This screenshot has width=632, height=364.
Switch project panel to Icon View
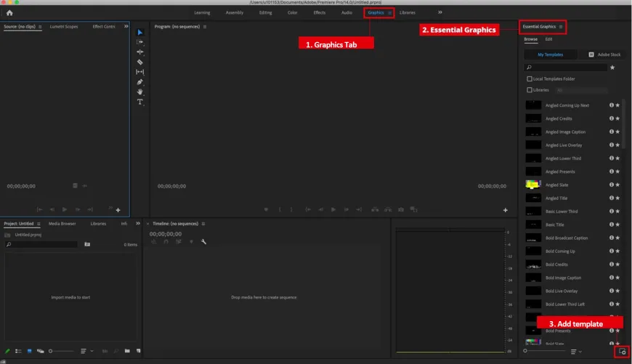tap(30, 351)
